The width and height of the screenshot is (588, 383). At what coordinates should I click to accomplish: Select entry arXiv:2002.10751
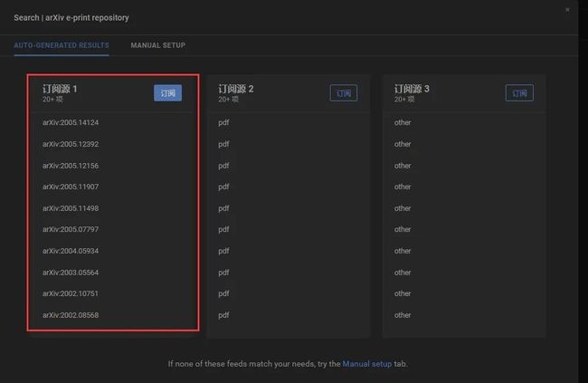71,293
